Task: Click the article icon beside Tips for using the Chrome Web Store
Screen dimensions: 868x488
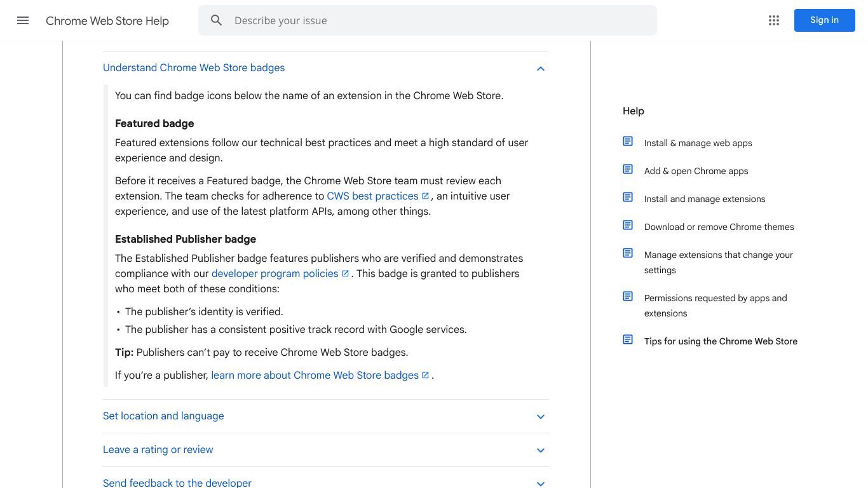Action: pyautogui.click(x=628, y=340)
